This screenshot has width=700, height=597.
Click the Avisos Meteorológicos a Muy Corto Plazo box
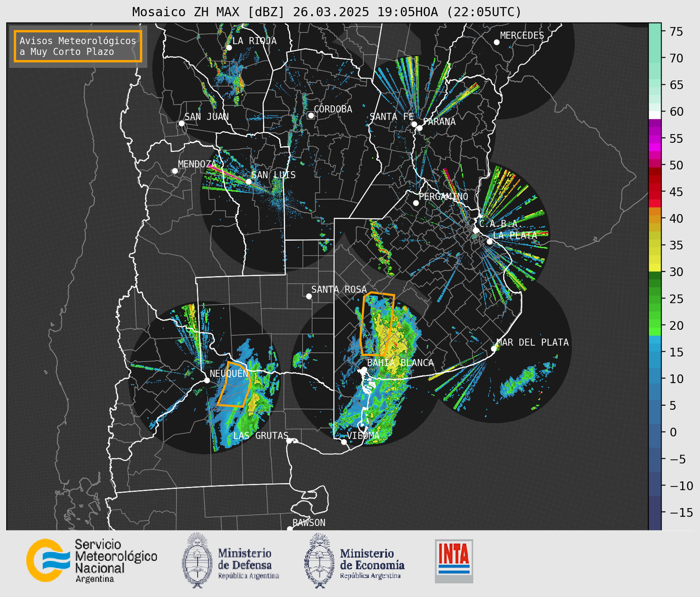(x=78, y=46)
